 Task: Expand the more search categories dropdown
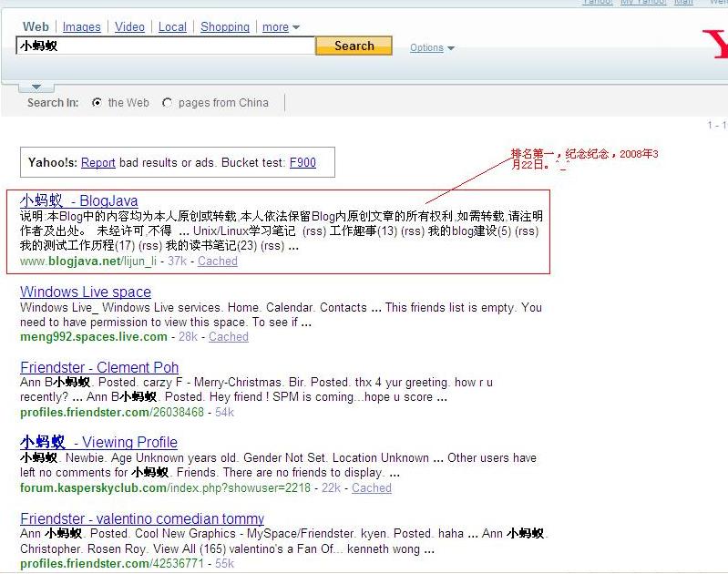click(281, 27)
